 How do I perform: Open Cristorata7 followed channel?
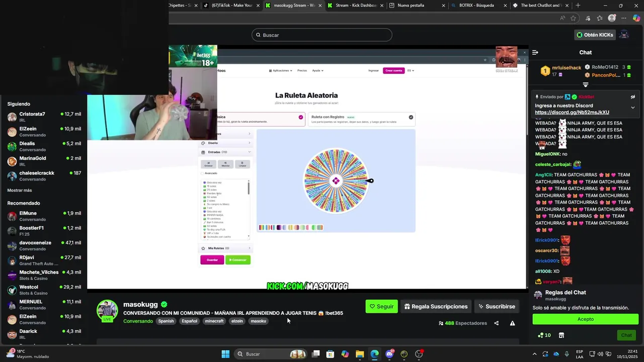pyautogui.click(x=44, y=117)
